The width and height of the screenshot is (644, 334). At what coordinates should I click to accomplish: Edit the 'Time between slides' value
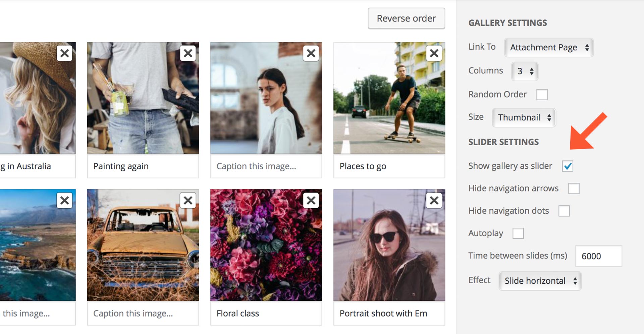(x=599, y=256)
